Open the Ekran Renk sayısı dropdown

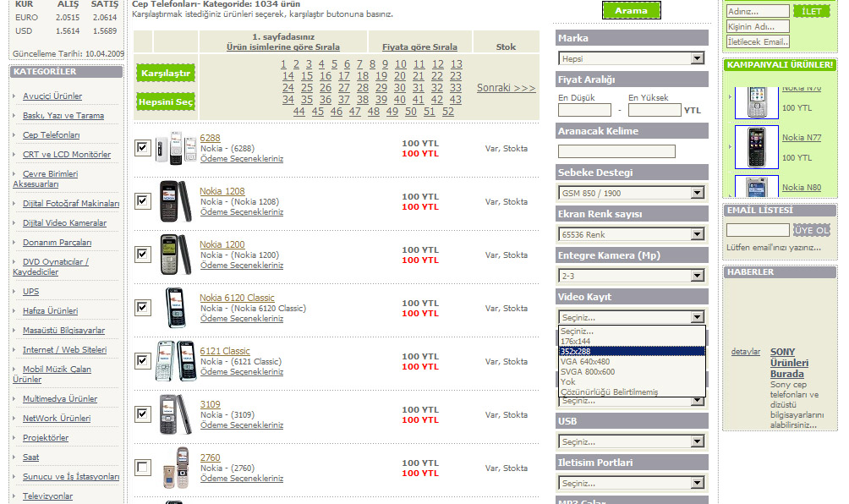click(632, 234)
